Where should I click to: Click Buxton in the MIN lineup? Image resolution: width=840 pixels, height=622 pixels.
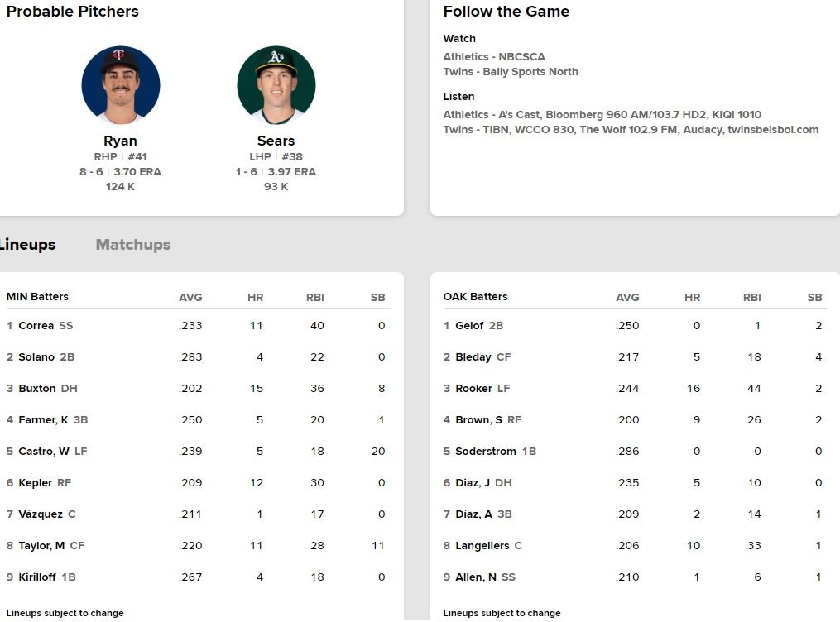(x=37, y=389)
